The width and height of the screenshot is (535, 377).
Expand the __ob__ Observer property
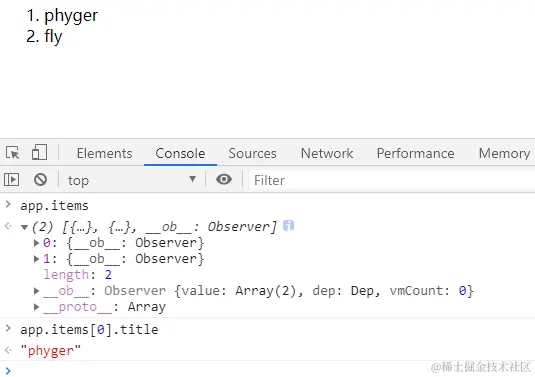pos(36,291)
